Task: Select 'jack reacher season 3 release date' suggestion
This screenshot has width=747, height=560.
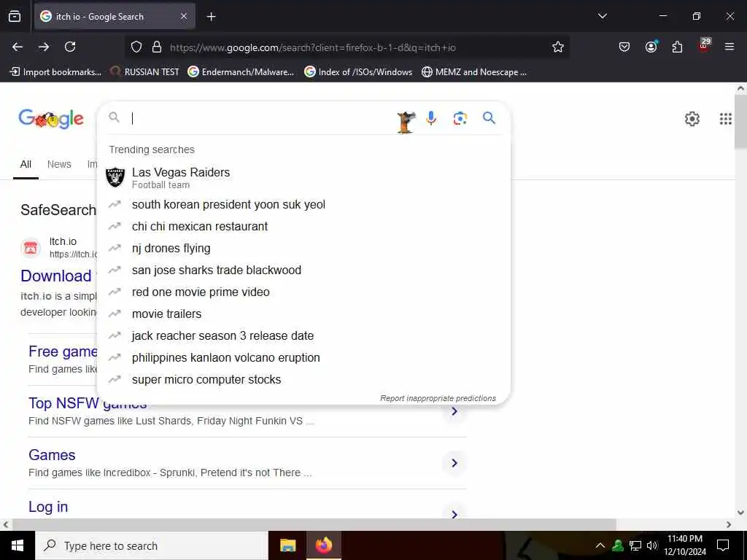Action: 303,335
